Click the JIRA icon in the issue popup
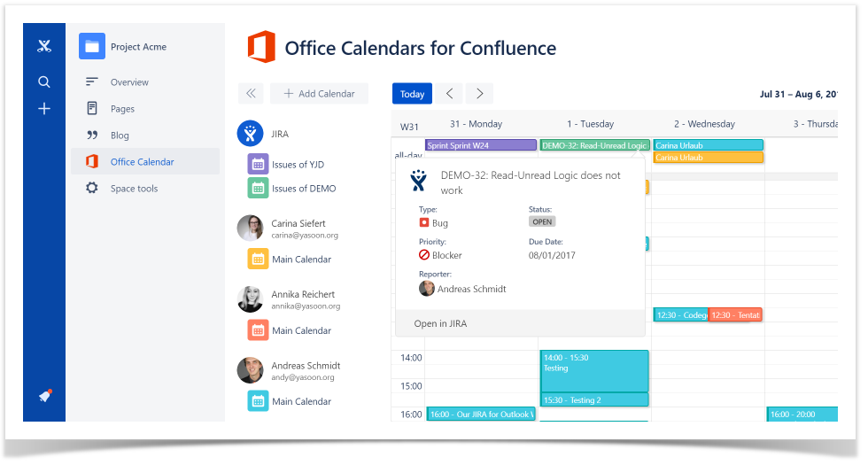The image size is (868, 465). pos(418,181)
